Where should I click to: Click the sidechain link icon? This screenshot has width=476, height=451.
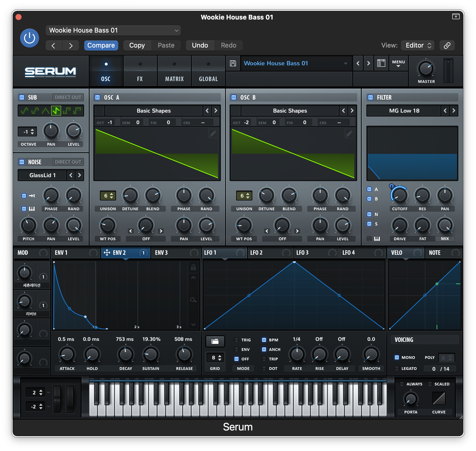[x=447, y=45]
